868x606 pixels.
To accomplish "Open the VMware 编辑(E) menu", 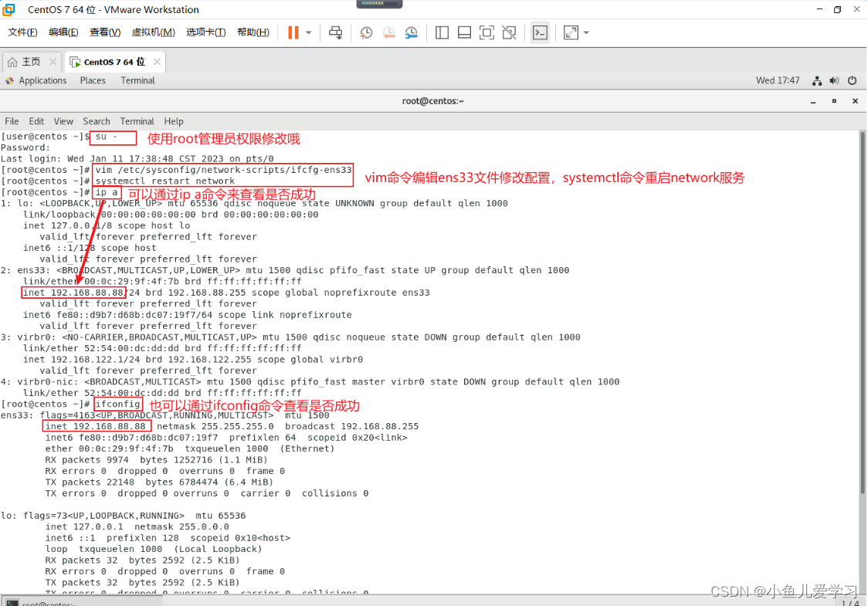I will point(63,32).
